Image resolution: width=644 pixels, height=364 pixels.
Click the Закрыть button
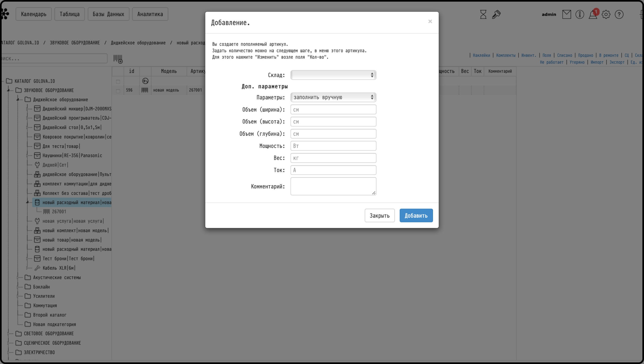click(x=380, y=216)
